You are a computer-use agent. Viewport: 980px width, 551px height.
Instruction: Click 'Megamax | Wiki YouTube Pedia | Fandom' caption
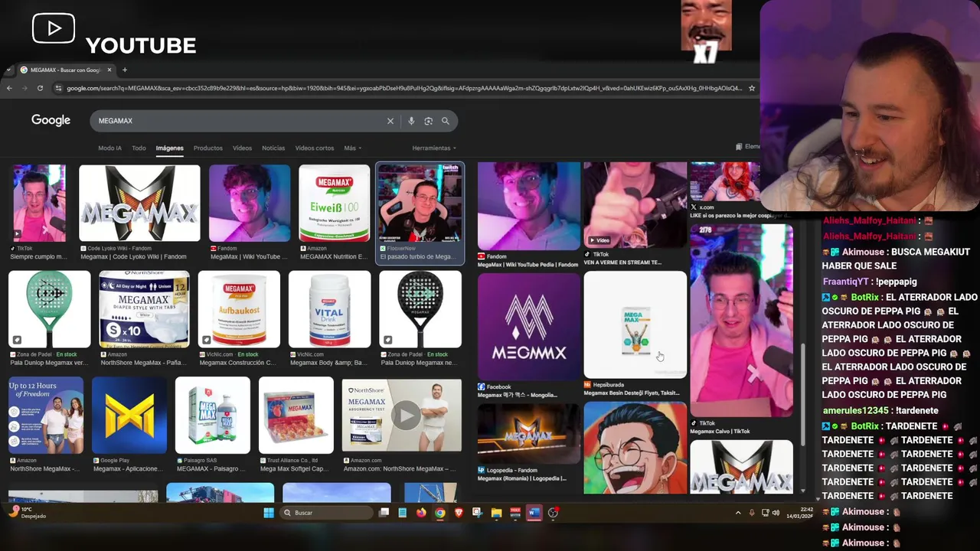point(528,265)
